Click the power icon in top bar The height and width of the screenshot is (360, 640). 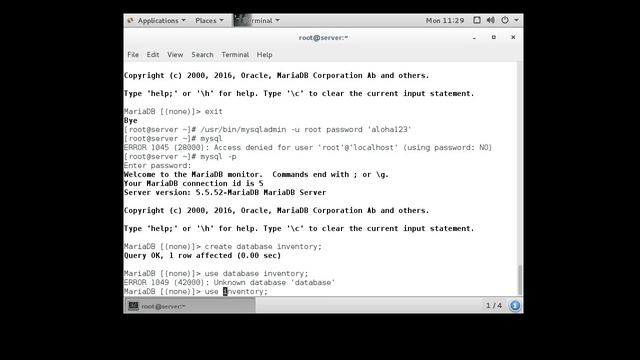505,20
